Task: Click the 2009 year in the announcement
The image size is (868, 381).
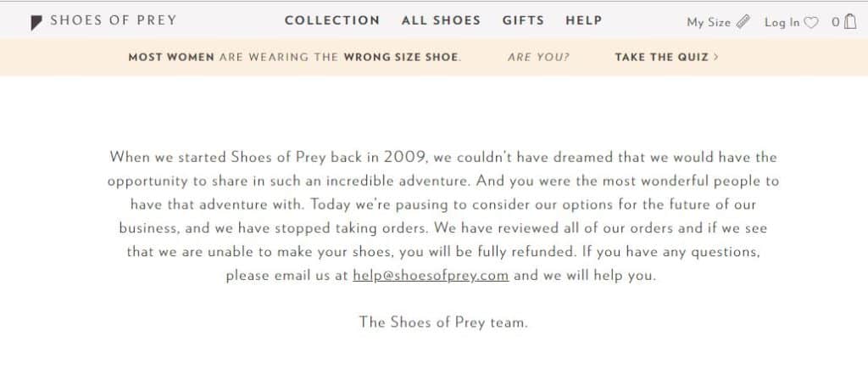Action: pyautogui.click(x=406, y=157)
